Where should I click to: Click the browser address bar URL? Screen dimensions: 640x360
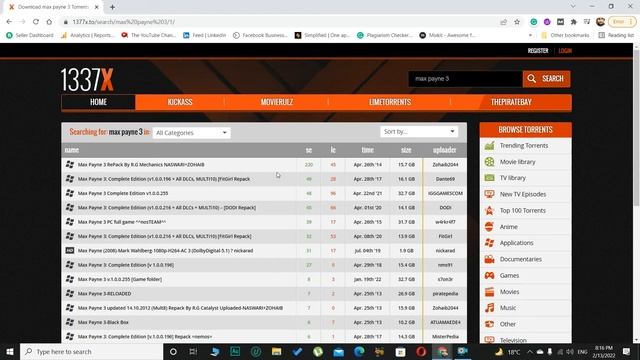pyautogui.click(x=123, y=22)
